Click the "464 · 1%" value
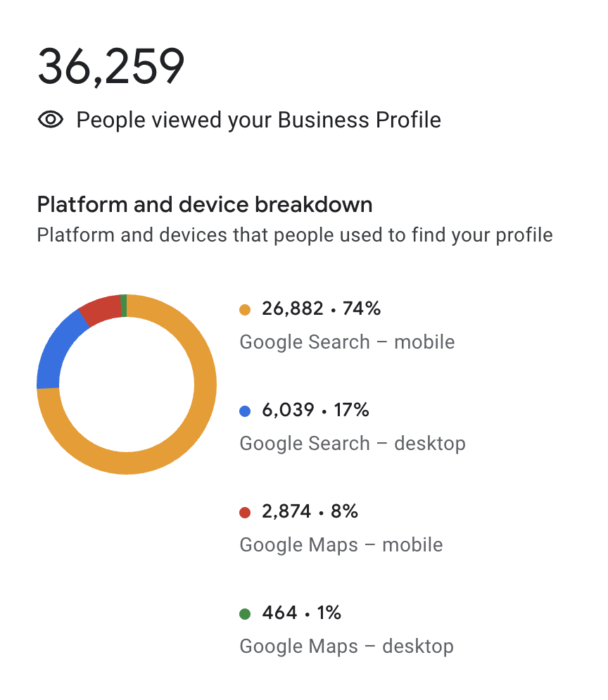The image size is (608, 700). pyautogui.click(x=301, y=613)
